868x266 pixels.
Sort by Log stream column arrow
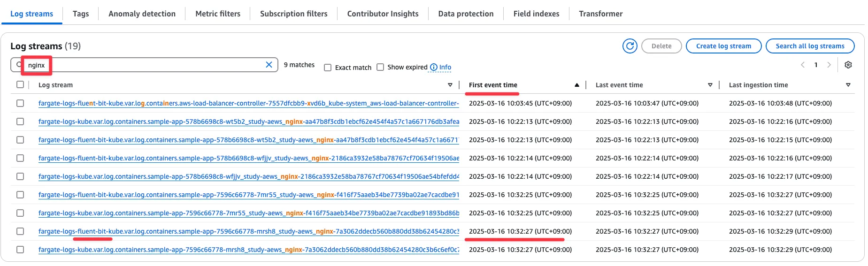point(450,85)
